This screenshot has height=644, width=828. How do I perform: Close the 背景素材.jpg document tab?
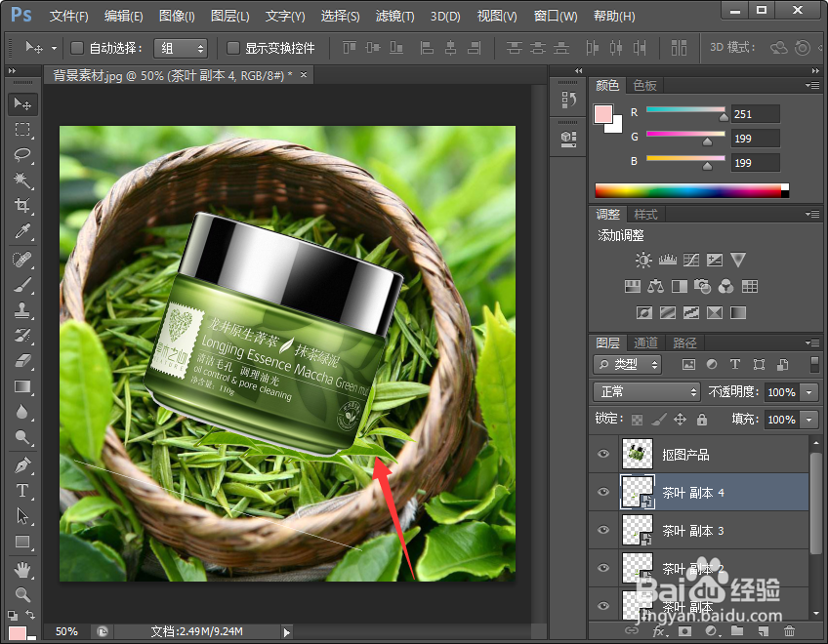pyautogui.click(x=304, y=75)
